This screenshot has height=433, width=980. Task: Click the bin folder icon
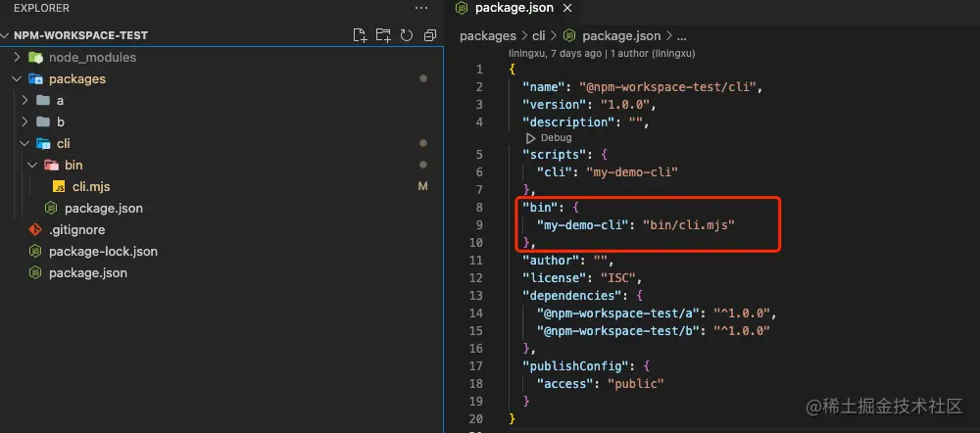click(51, 165)
